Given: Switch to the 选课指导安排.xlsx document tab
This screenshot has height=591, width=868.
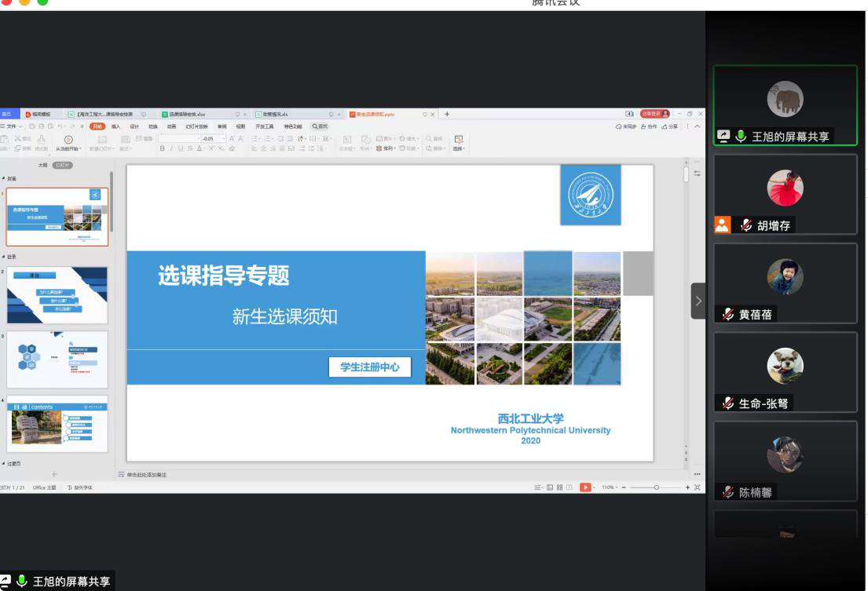Looking at the screenshot, I should [x=188, y=115].
